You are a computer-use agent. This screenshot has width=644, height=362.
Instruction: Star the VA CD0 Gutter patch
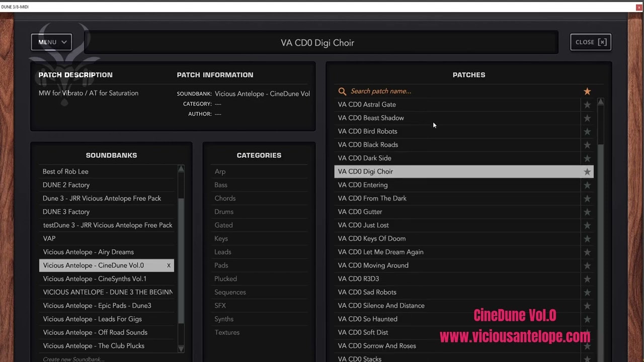(x=587, y=212)
